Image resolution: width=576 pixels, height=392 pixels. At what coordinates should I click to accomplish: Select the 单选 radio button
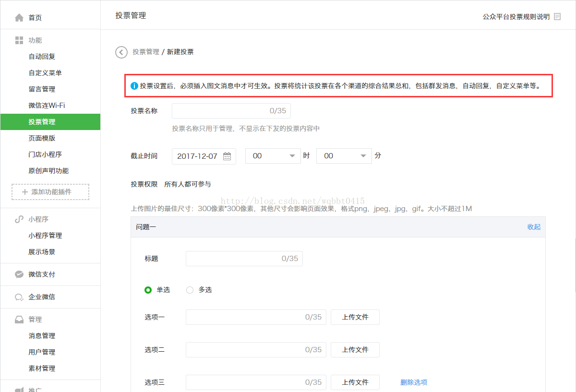(x=148, y=290)
